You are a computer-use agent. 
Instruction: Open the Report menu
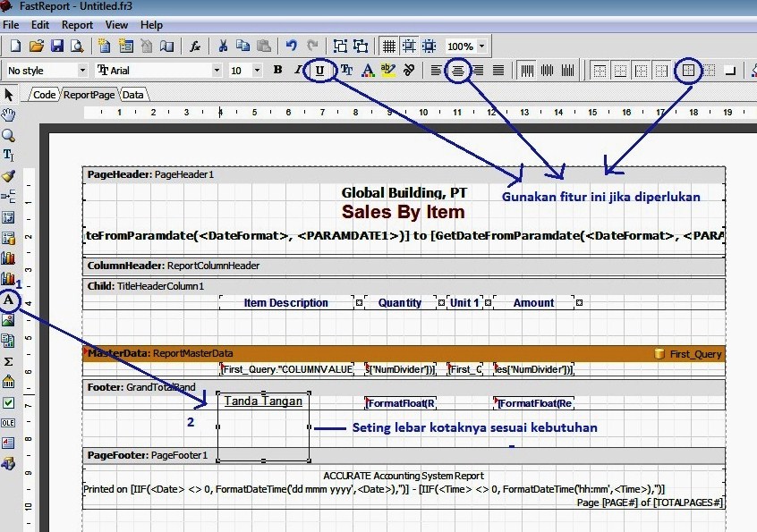click(x=77, y=25)
